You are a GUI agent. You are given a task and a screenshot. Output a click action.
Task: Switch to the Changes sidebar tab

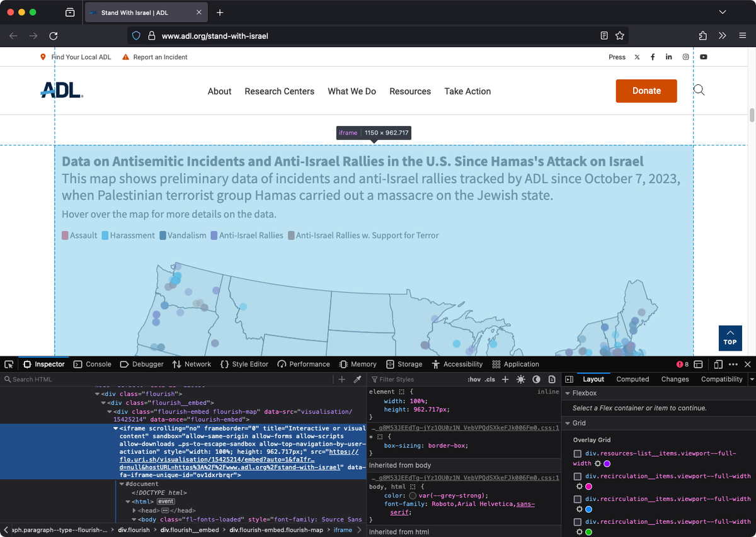click(675, 380)
